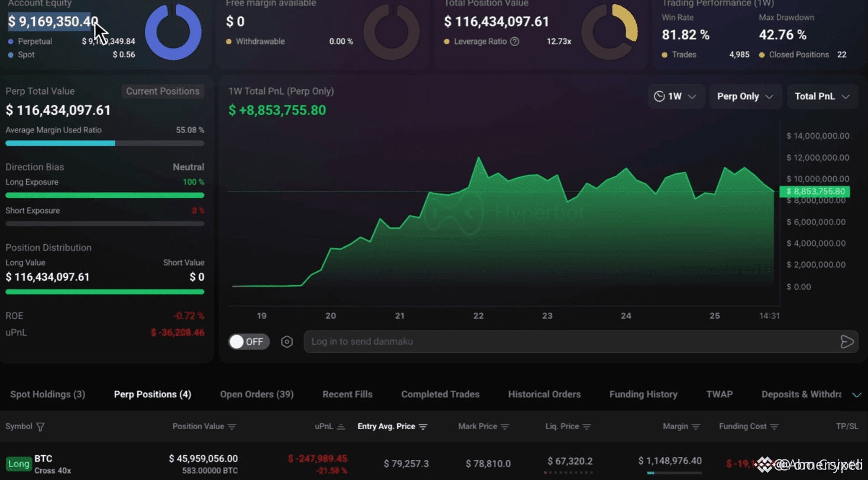
Task: Open the TWAP tab
Action: pos(720,394)
